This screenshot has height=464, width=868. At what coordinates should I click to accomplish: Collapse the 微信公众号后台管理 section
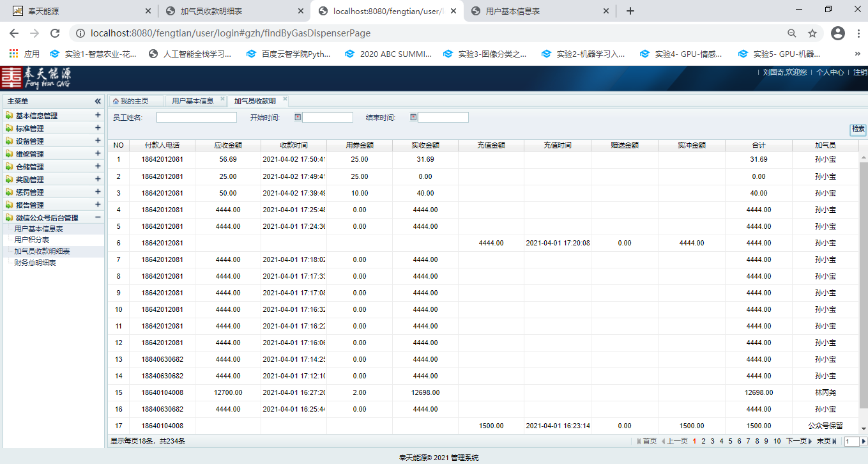point(98,218)
